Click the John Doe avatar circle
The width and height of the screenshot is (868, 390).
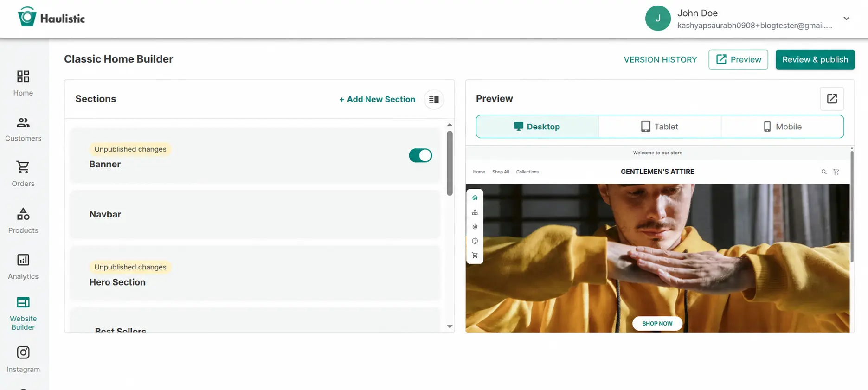(658, 19)
